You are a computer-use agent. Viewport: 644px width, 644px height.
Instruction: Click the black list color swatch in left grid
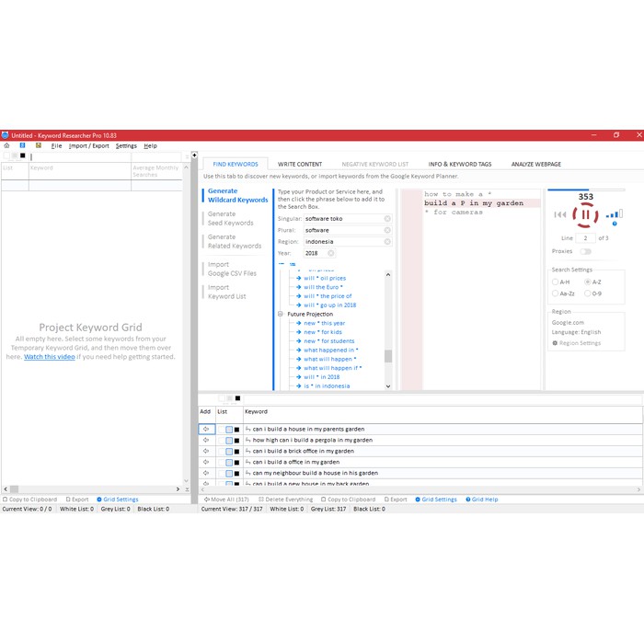[x=22, y=155]
